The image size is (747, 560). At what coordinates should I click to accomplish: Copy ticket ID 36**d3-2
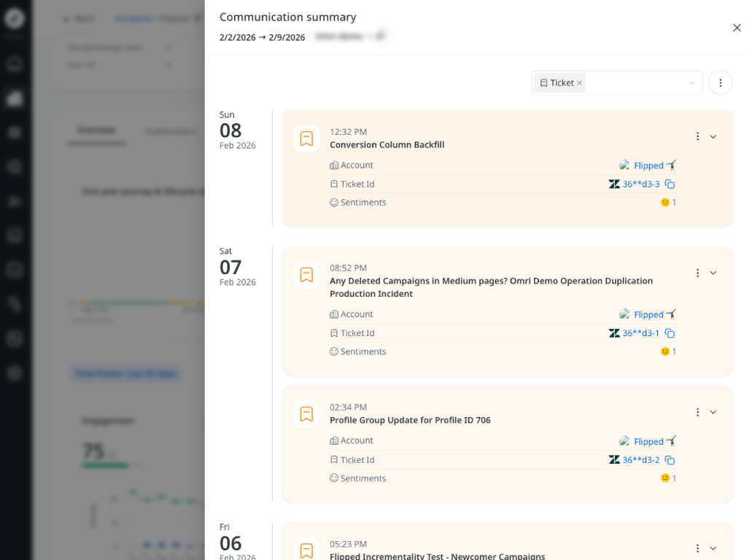click(x=670, y=460)
